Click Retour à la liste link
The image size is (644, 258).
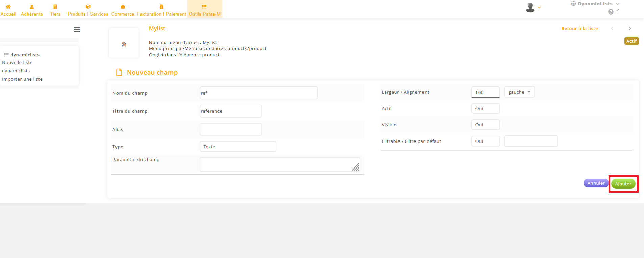click(x=579, y=29)
